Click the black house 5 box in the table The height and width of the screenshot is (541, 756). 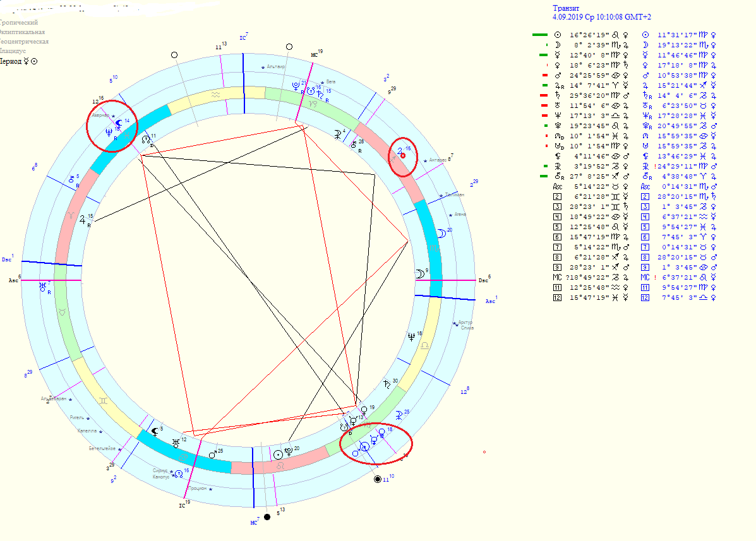click(557, 227)
